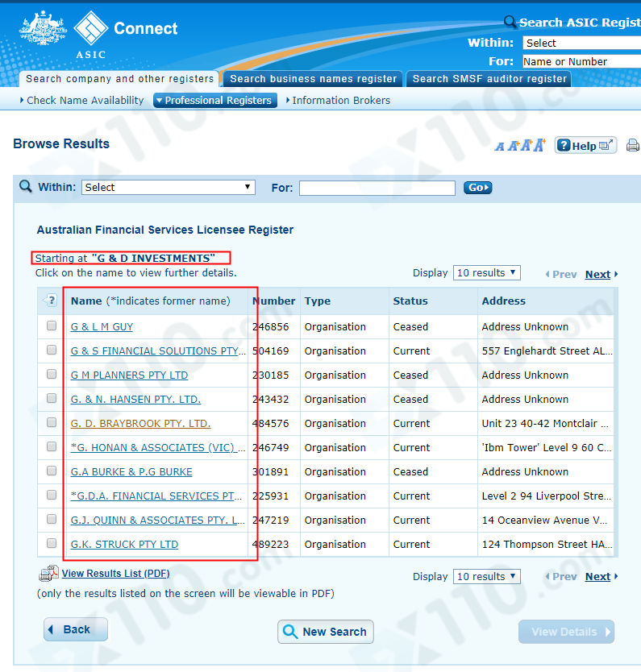The height and width of the screenshot is (672, 641).
Task: Click the question mark column help icon
Action: click(51, 301)
